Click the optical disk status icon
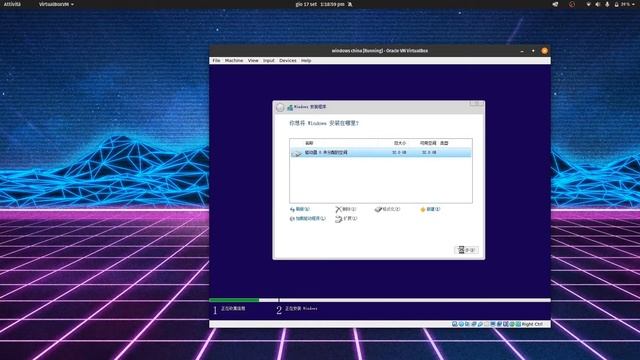This screenshot has height=360, width=640. tap(461, 324)
